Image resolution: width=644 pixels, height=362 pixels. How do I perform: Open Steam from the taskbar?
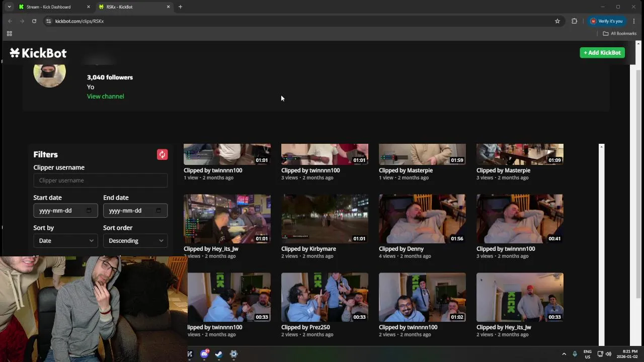pos(219,354)
